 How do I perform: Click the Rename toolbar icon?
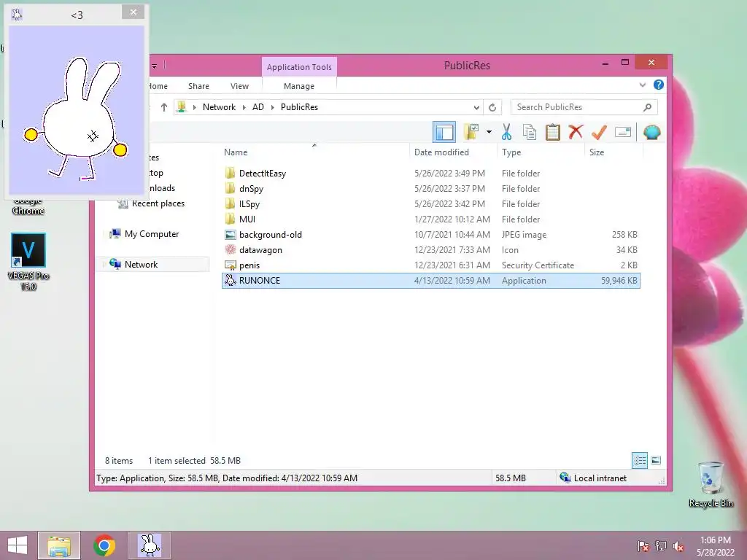[623, 132]
